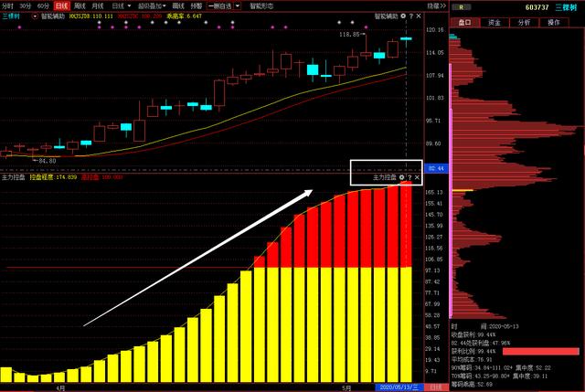Switch to 周线 weekly chart
This screenshot has width=585, height=392.
pyautogui.click(x=80, y=6)
